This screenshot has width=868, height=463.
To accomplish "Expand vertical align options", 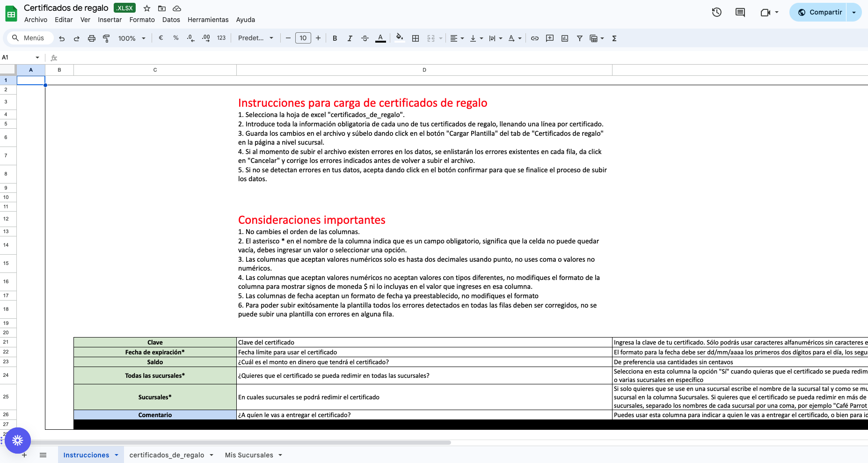I will click(481, 38).
